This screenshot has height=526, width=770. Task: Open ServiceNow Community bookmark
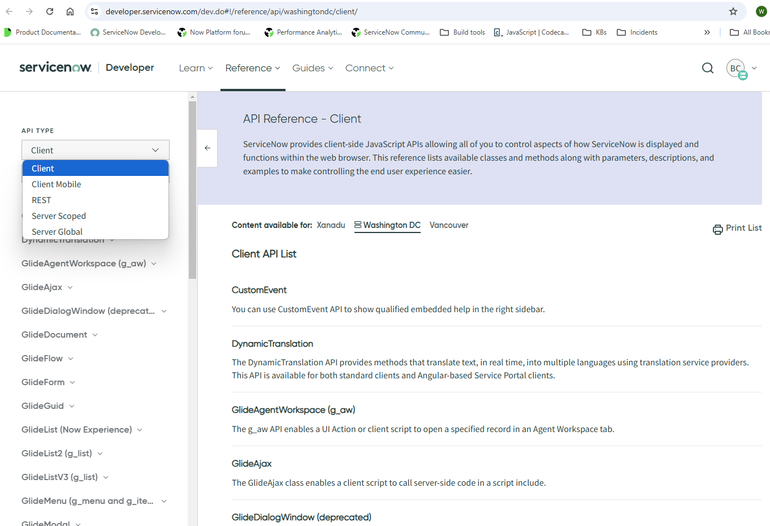pyautogui.click(x=390, y=32)
